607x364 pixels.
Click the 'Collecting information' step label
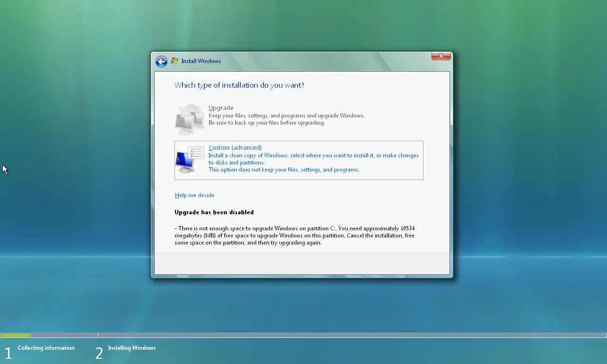46,348
